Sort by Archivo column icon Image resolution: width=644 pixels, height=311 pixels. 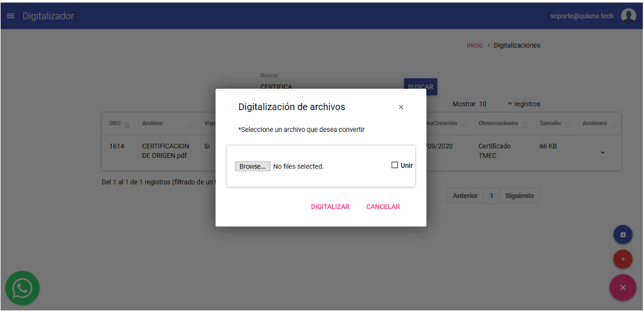coord(189,125)
